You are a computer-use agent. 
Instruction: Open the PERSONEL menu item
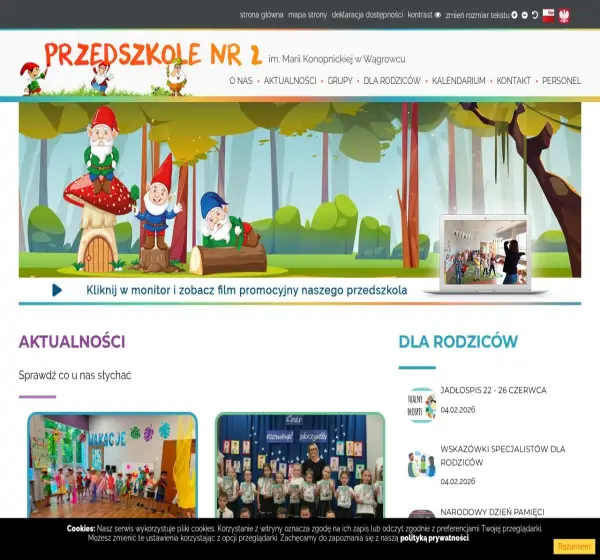pos(561,81)
